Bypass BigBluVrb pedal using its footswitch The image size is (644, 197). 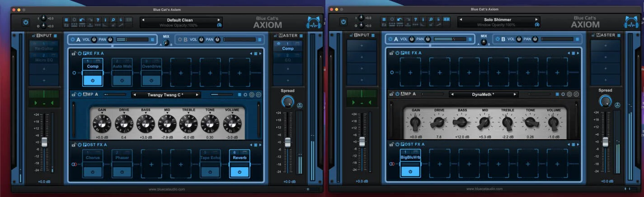tap(410, 172)
